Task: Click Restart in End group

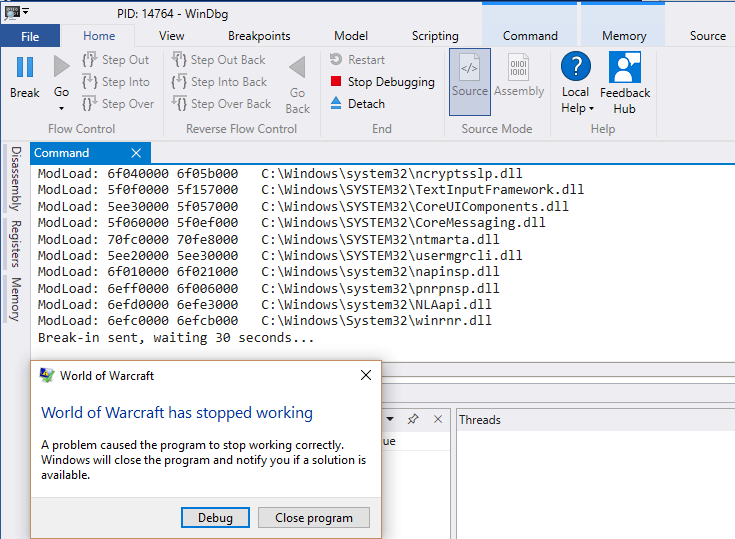Action: (x=357, y=60)
